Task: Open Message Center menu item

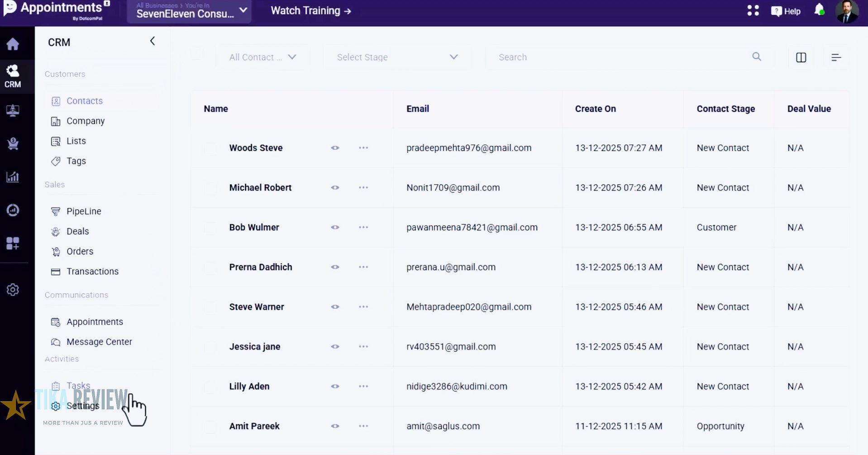Action: (99, 342)
